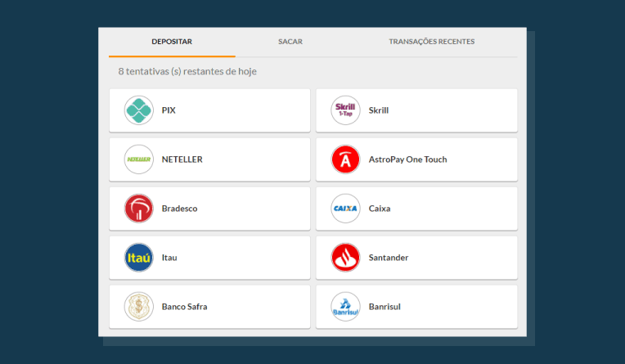This screenshot has width=625, height=364.
Task: Click the Banco Safra emblem icon
Action: point(139,307)
